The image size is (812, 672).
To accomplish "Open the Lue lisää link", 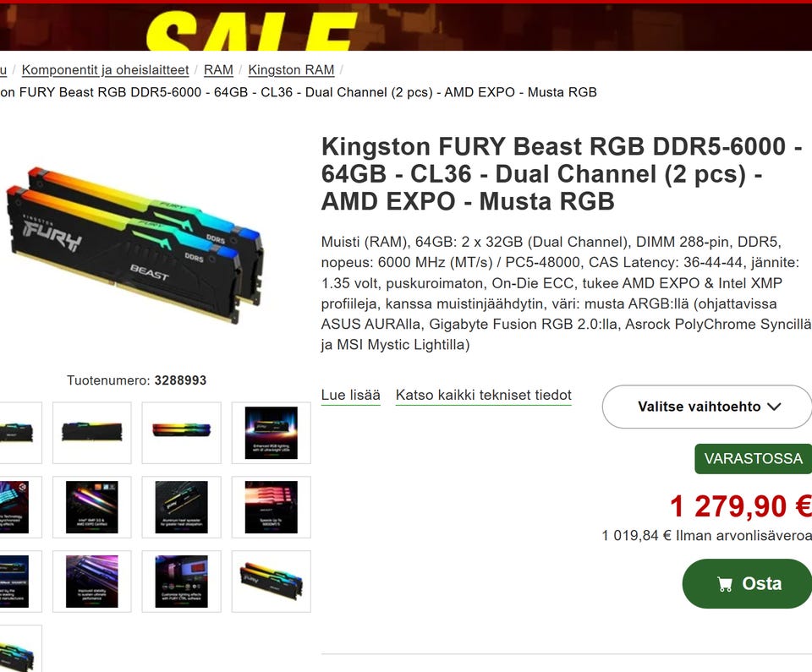I will (x=350, y=395).
